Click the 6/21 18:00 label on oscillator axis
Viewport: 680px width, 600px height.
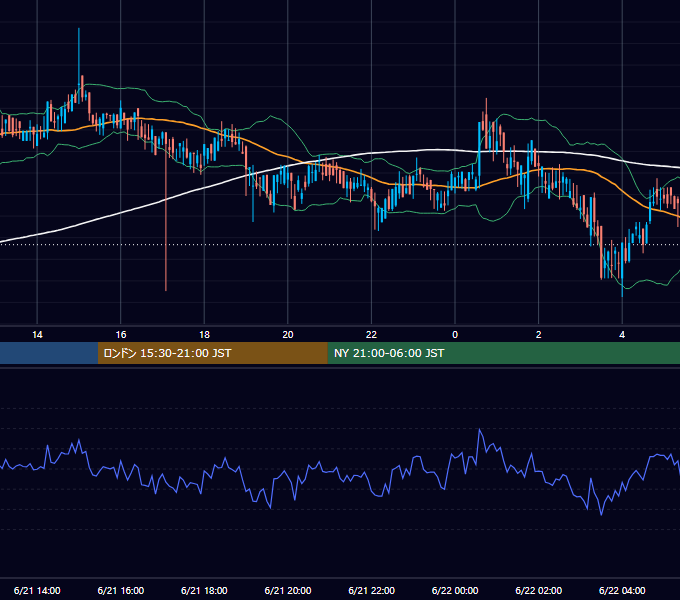click(x=204, y=590)
